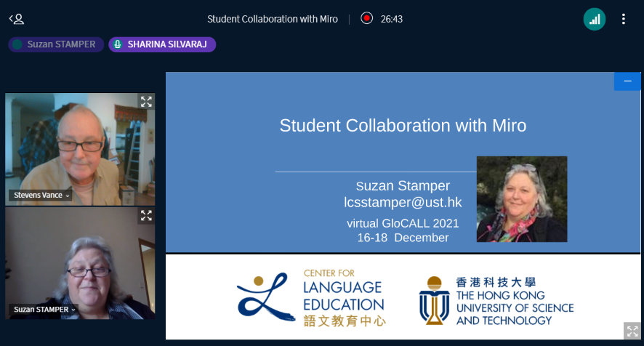Expand Stevens Vance webcam to fullscreen

coord(146,102)
